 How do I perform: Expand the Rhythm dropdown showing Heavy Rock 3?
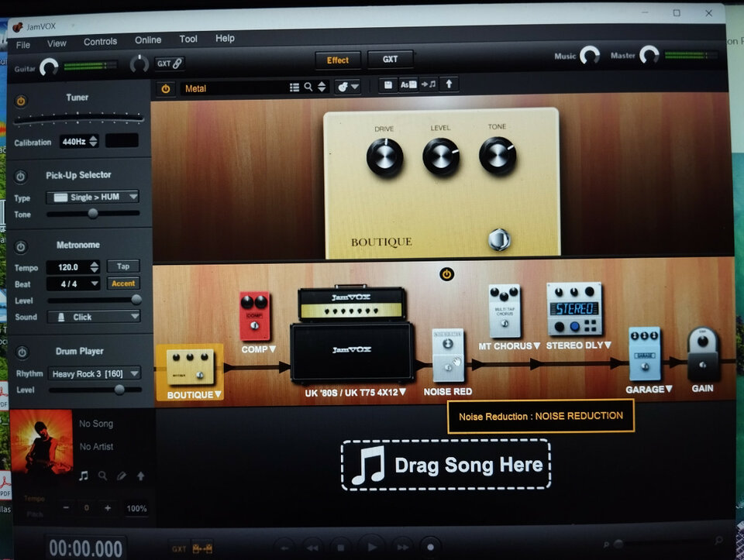(94, 373)
